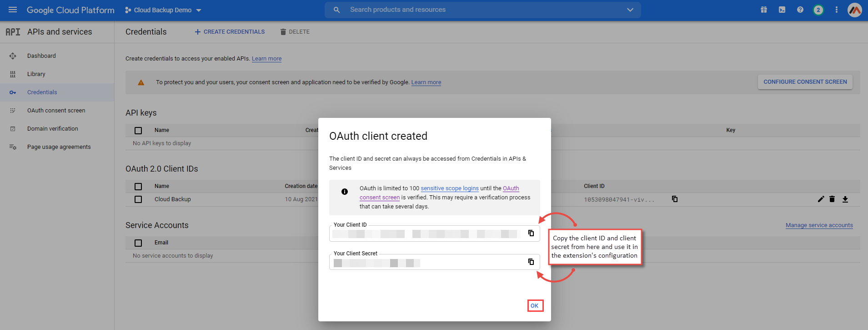Click the warning triangle icon in banner

(x=141, y=82)
